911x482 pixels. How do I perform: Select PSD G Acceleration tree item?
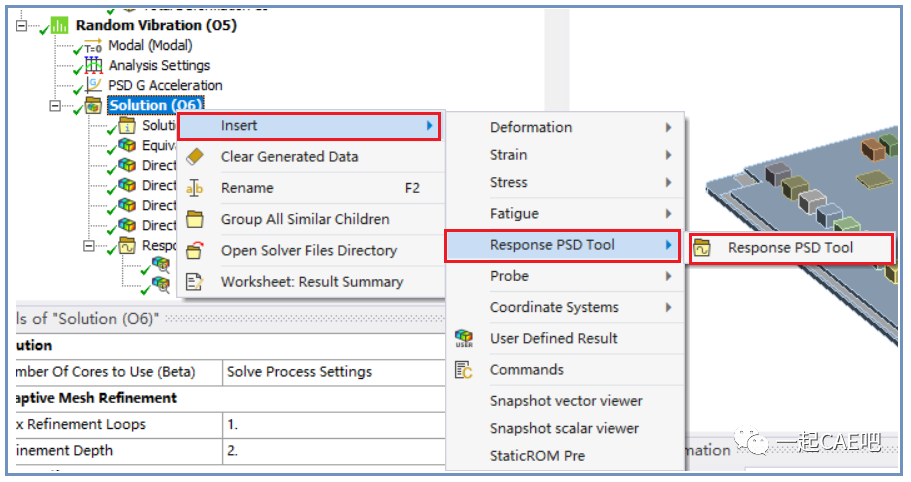click(165, 85)
